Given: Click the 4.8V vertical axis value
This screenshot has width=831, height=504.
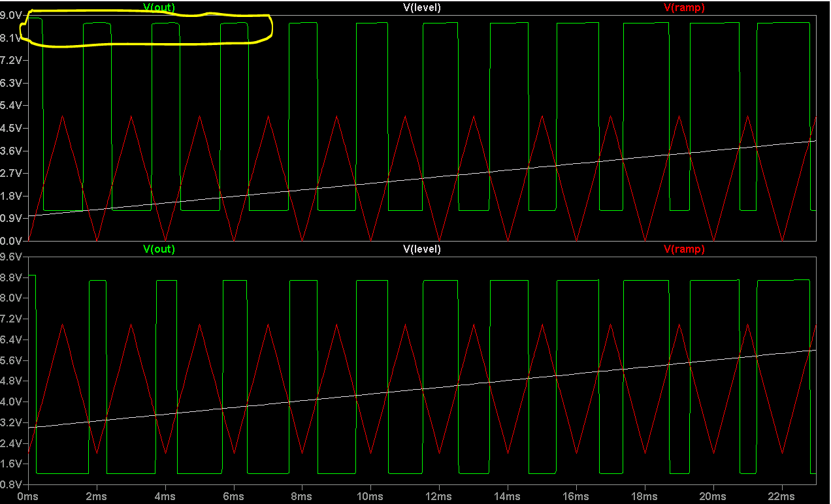Looking at the screenshot, I should click(x=11, y=381).
